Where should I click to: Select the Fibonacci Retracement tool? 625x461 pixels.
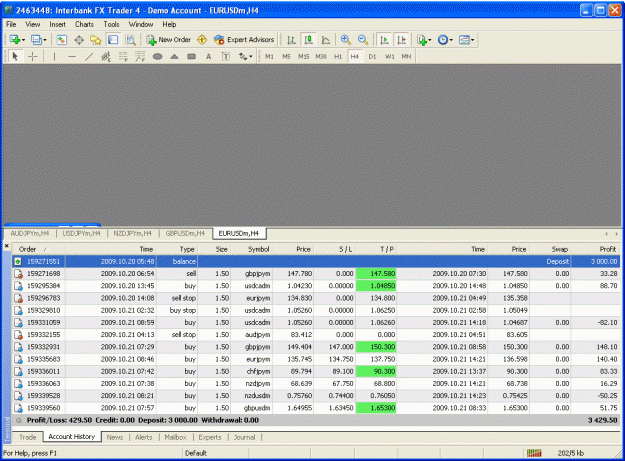123,57
